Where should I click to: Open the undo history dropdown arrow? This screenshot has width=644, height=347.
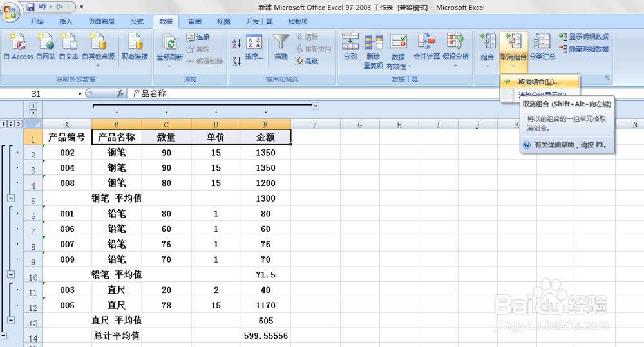point(50,7)
